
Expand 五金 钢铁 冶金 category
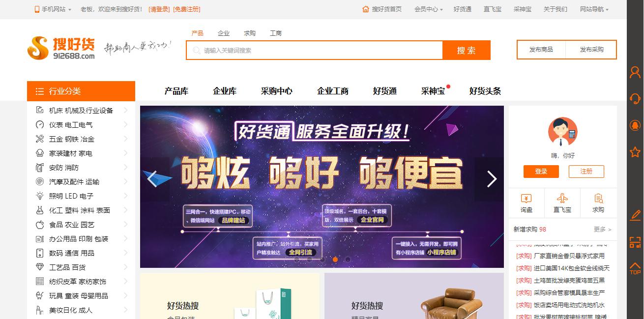point(81,139)
